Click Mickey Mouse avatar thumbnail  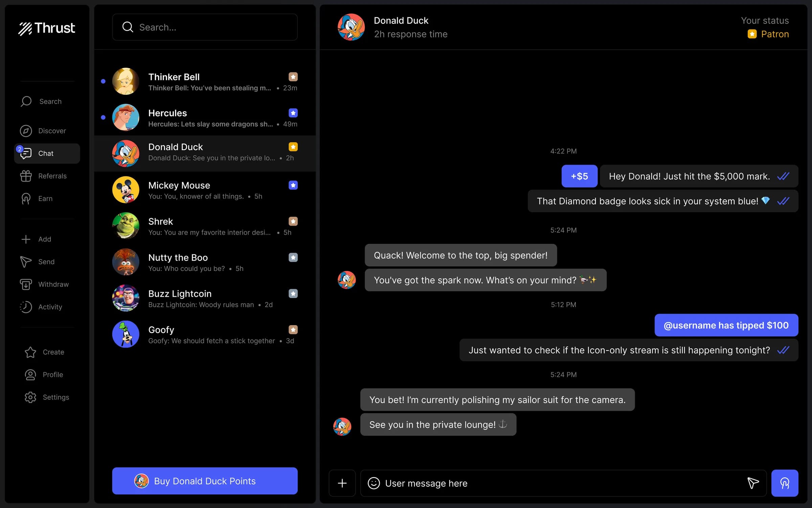click(126, 190)
